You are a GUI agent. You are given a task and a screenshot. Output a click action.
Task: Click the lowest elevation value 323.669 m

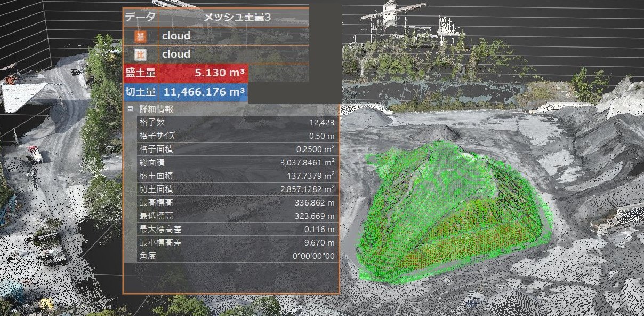(x=315, y=216)
